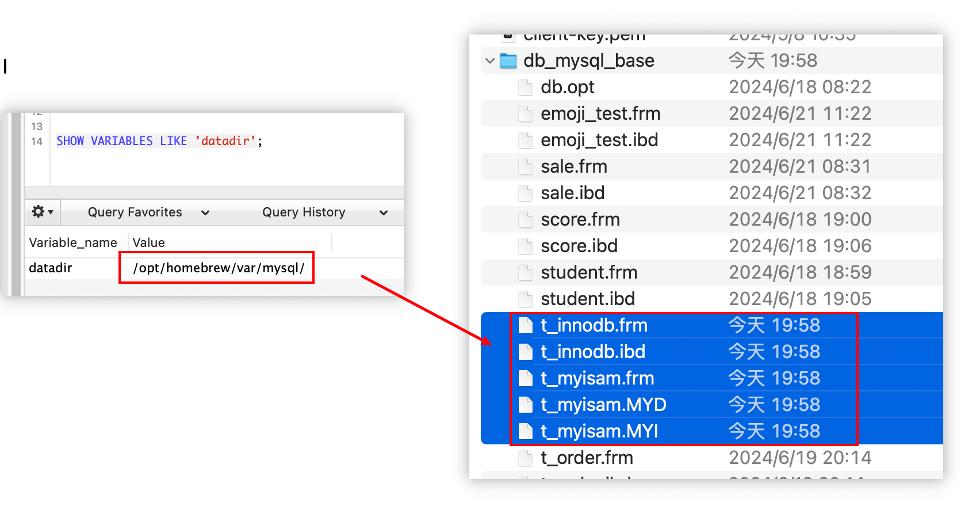Select the file name t_order.frm
980x510 pixels.
[587, 458]
